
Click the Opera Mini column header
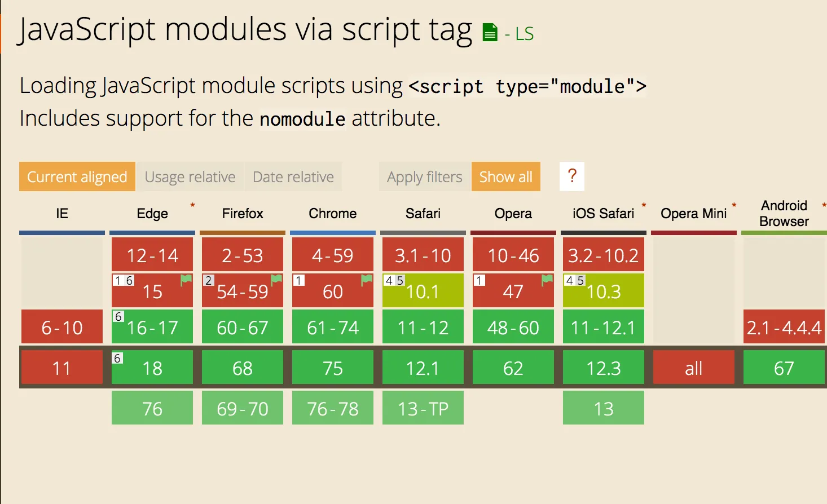(x=694, y=214)
